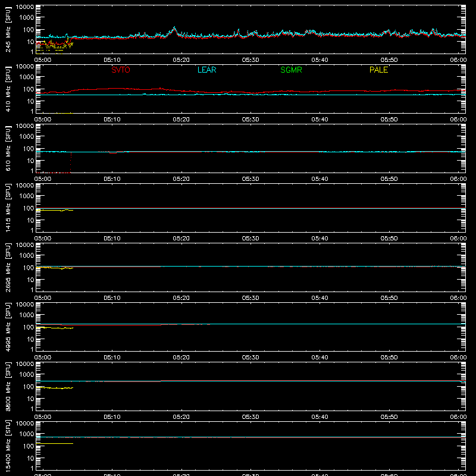Click the 10000 tick label on the 245 MHz axis
Image resolution: width=476 pixels, height=476 pixels.
tap(25, 7)
